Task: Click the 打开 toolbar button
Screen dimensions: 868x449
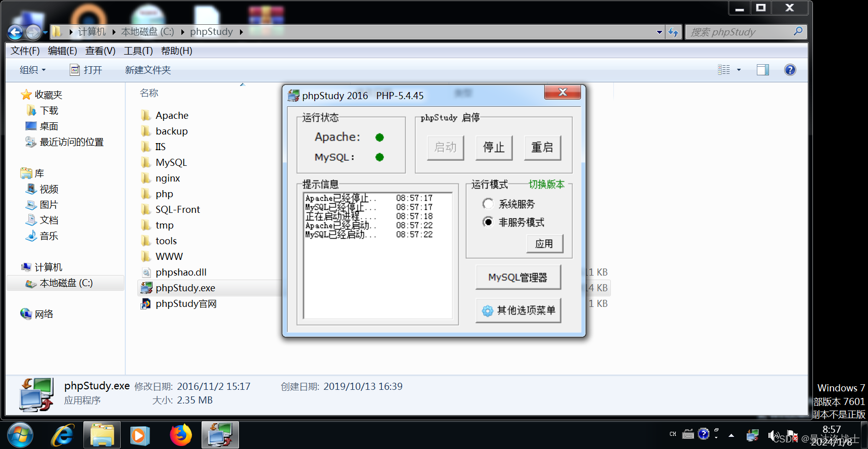Action: (86, 70)
